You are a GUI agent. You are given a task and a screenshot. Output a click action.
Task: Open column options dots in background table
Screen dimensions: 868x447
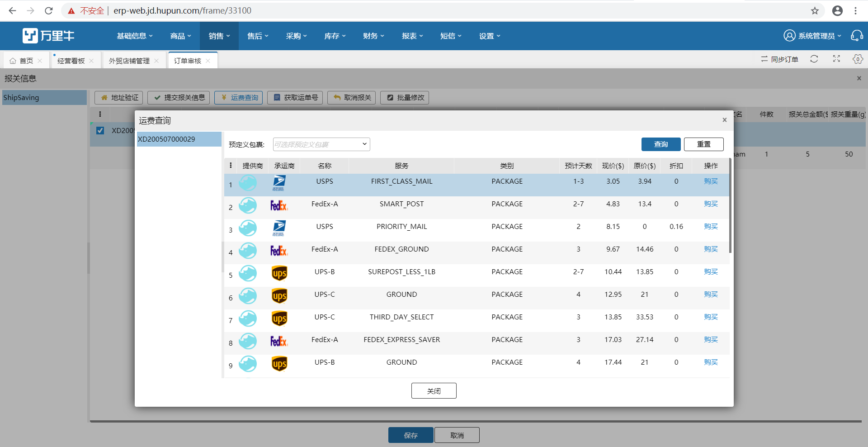coord(100,114)
